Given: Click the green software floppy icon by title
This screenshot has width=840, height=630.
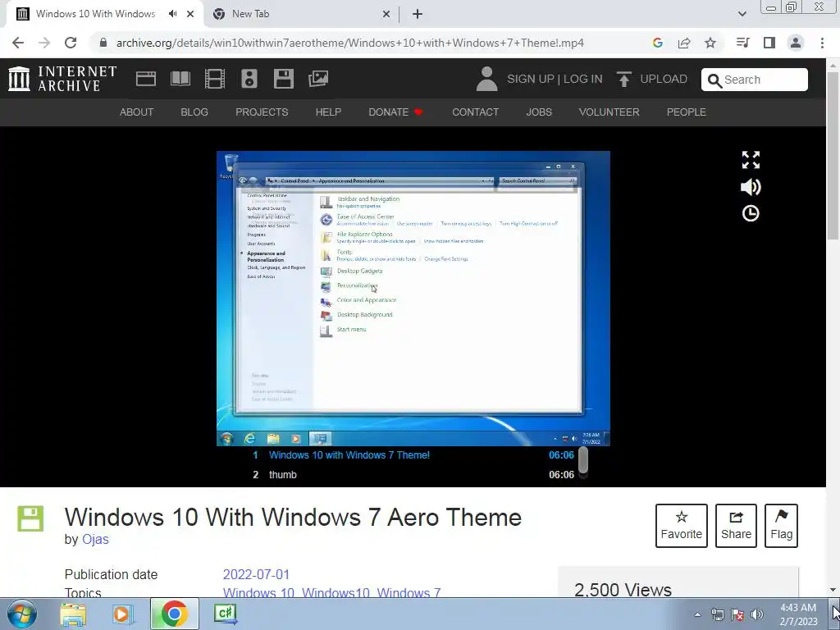Looking at the screenshot, I should pyautogui.click(x=30, y=518).
